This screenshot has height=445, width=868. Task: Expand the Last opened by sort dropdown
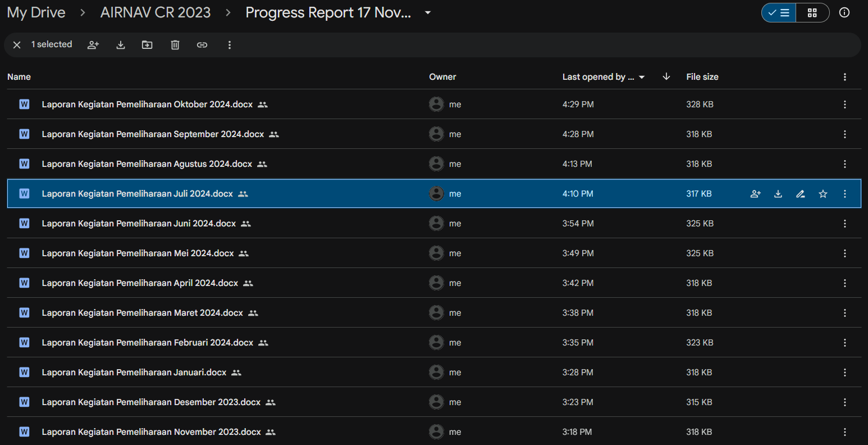point(642,77)
